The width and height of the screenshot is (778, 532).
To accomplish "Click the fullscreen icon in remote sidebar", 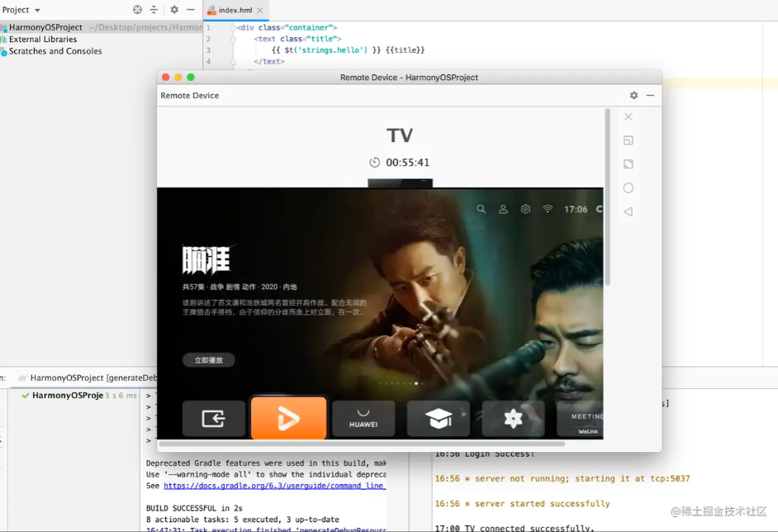I will (x=629, y=164).
